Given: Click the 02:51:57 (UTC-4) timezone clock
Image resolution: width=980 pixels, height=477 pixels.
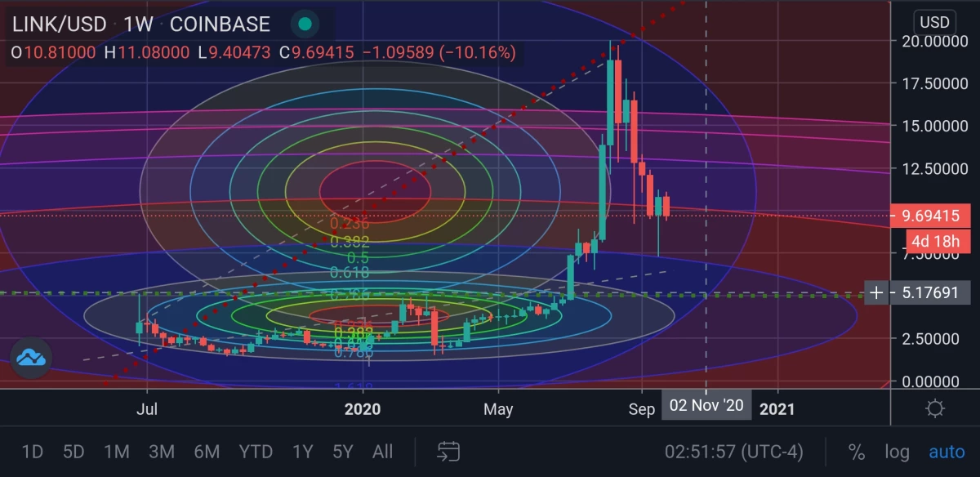Looking at the screenshot, I should [x=733, y=452].
